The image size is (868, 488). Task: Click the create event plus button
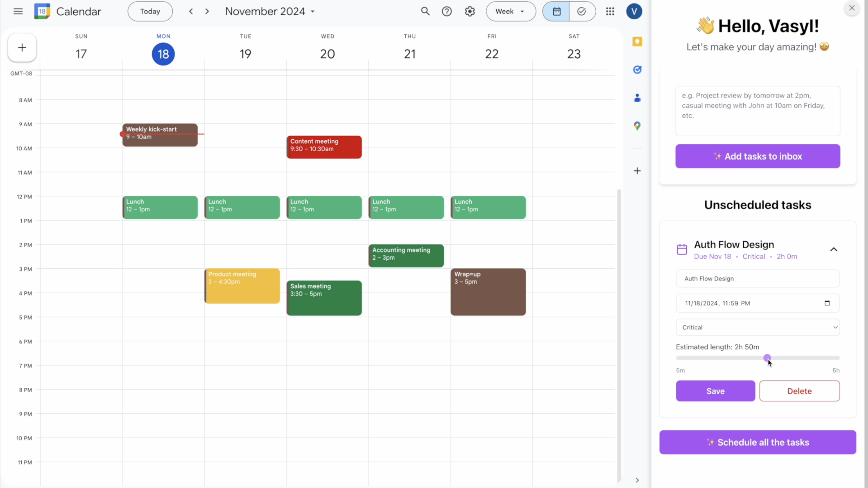click(x=22, y=48)
